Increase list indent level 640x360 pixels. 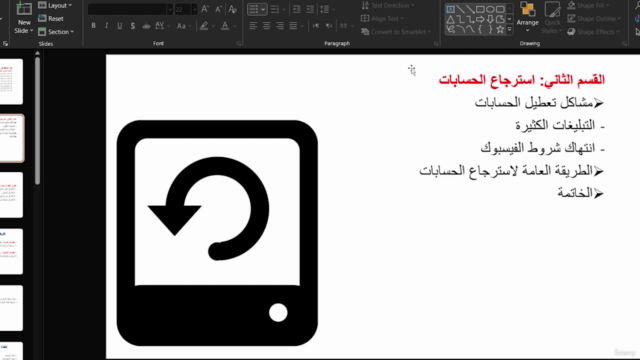[x=310, y=9]
